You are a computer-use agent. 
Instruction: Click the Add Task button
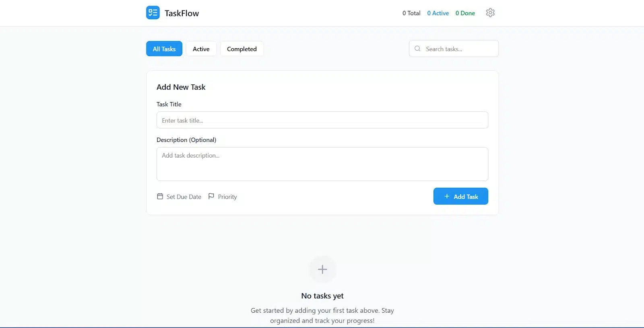coord(460,196)
